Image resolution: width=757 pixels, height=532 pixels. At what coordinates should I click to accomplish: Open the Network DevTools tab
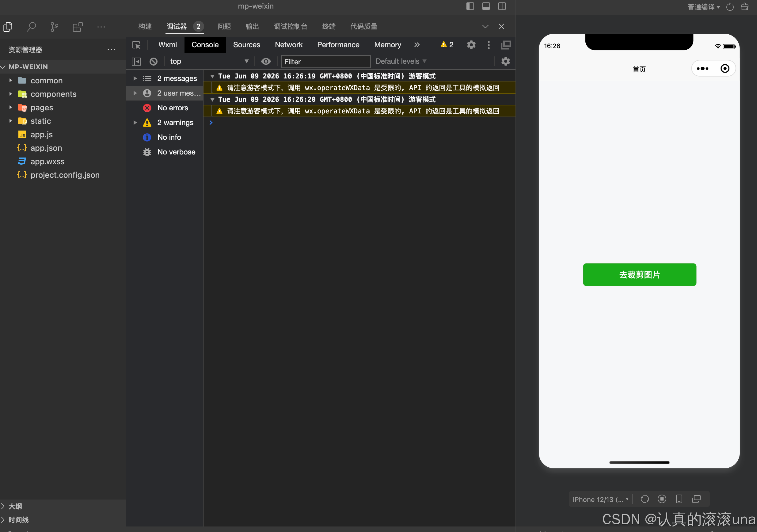pos(288,45)
